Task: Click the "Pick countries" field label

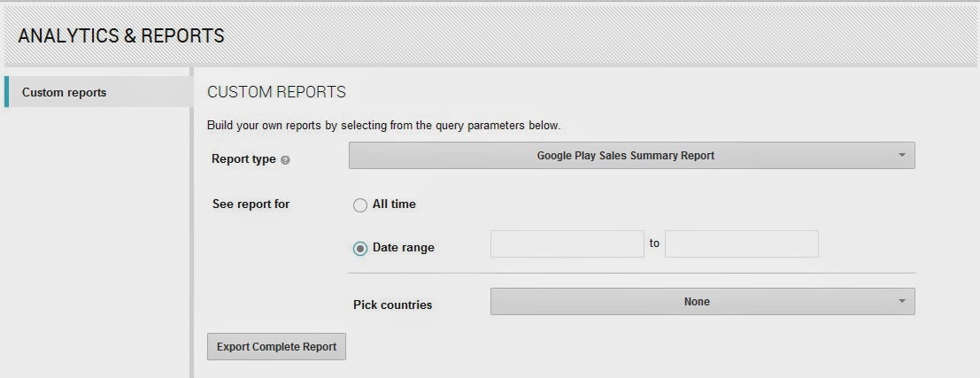Action: [392, 305]
